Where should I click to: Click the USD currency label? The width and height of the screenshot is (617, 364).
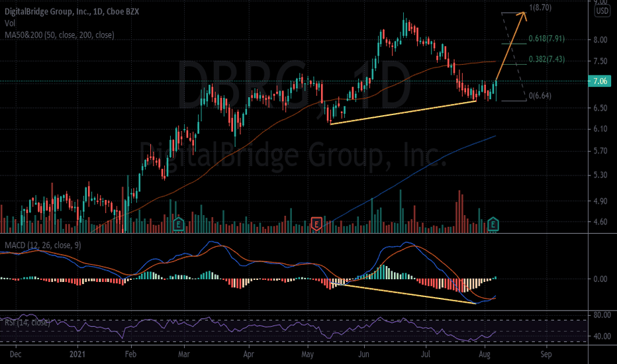(x=602, y=11)
